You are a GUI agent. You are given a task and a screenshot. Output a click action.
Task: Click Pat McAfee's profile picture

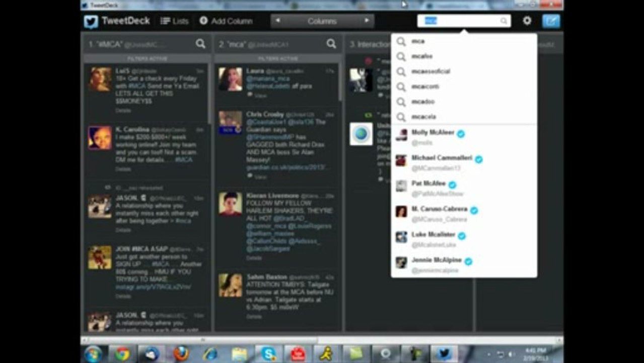point(401,186)
